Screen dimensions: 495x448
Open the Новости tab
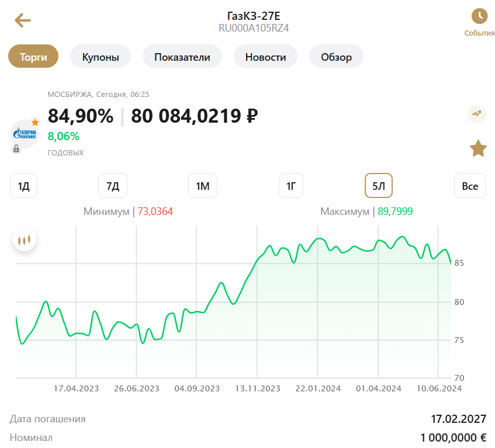point(265,56)
